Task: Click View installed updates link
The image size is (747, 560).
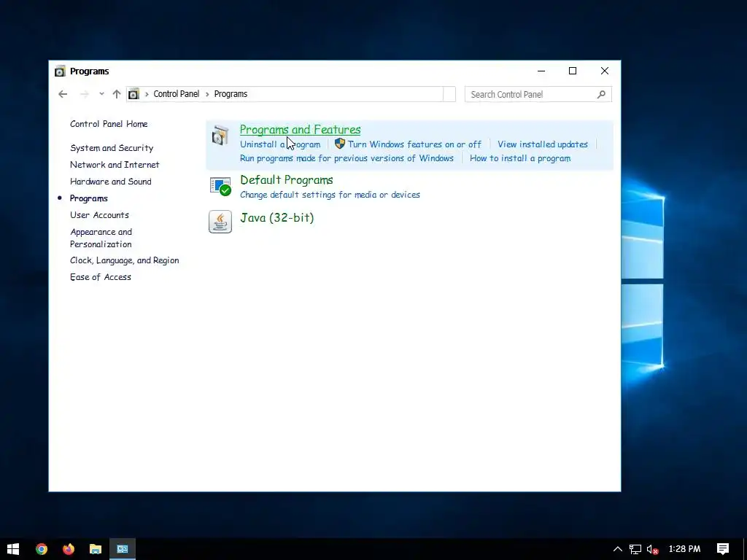Action: point(543,144)
